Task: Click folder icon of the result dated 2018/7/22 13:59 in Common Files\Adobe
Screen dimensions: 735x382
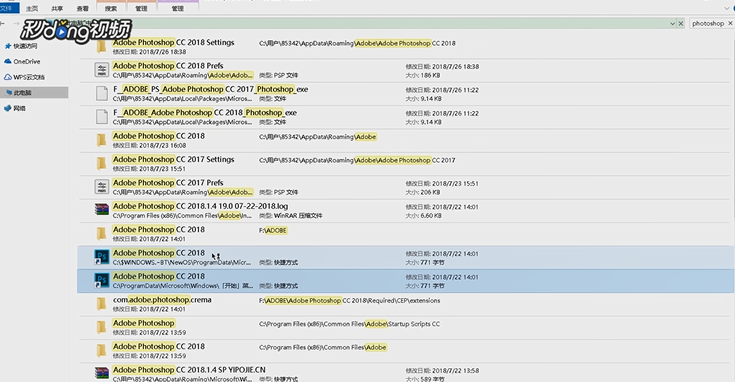Action: [101, 351]
